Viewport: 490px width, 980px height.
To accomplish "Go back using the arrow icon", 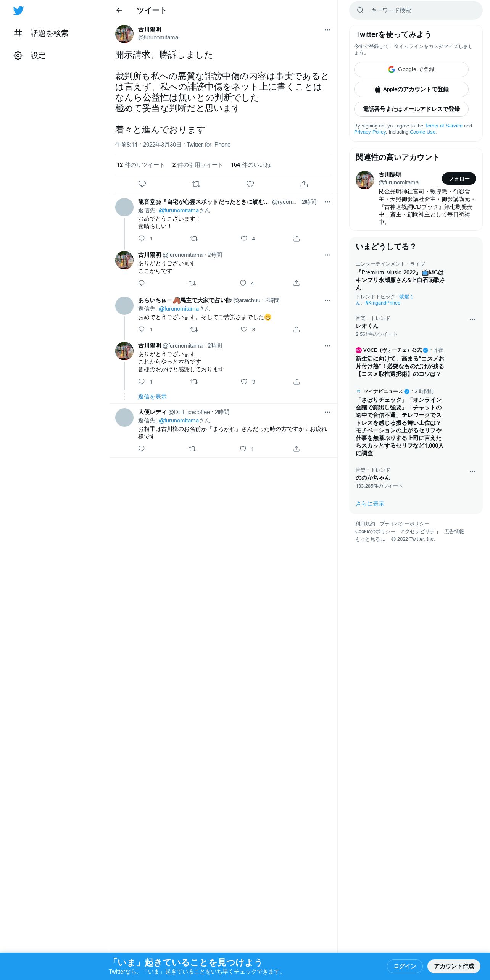I will (x=119, y=10).
